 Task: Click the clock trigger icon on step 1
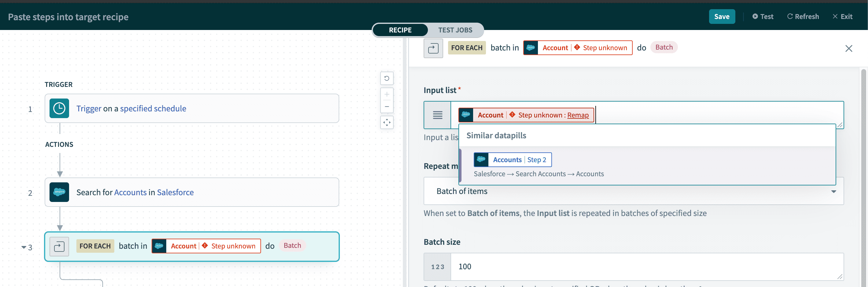[59, 108]
